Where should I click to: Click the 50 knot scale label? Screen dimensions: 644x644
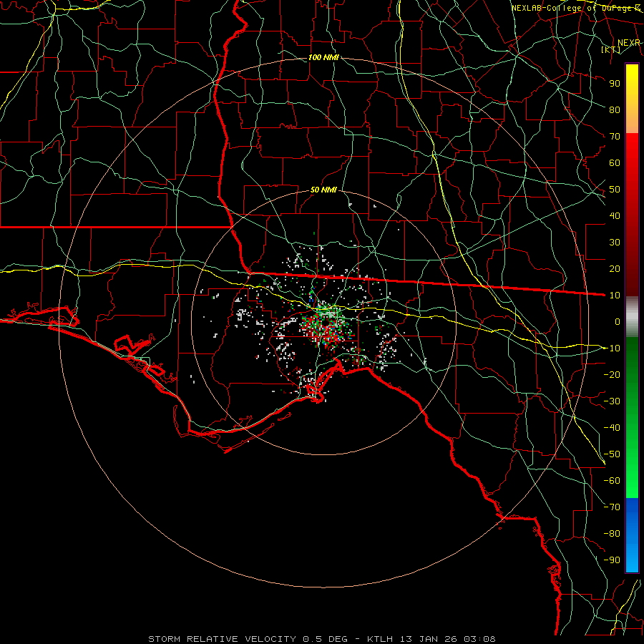(x=615, y=190)
